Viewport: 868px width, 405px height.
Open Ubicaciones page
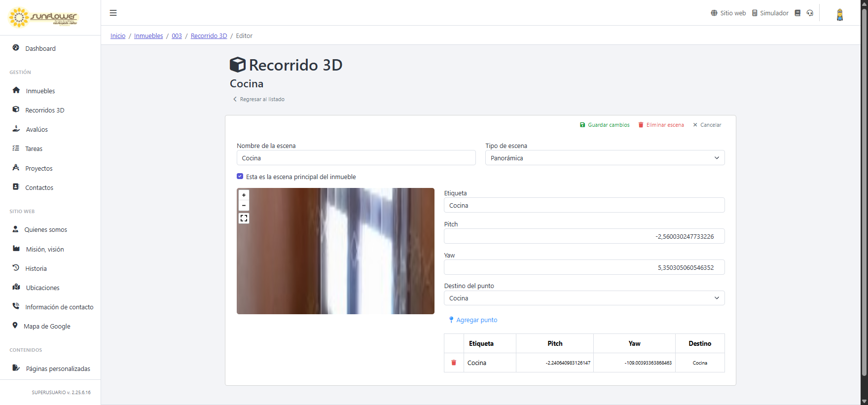(x=42, y=288)
